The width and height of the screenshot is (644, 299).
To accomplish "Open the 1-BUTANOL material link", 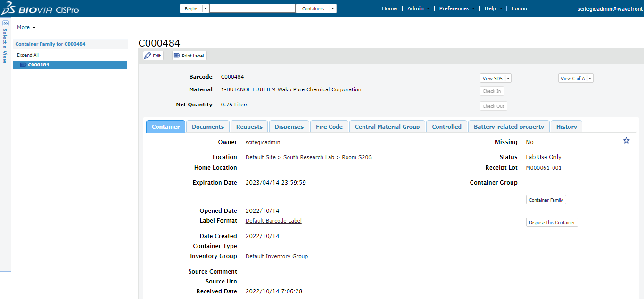I will pos(291,89).
